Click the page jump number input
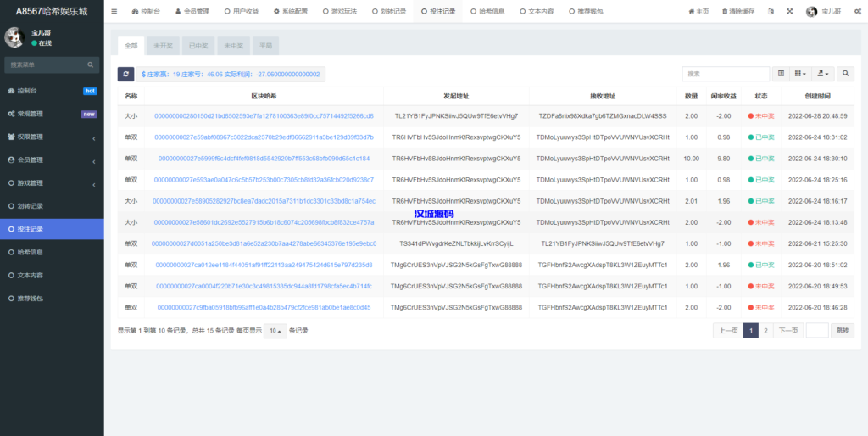The image size is (868, 436). coord(817,331)
